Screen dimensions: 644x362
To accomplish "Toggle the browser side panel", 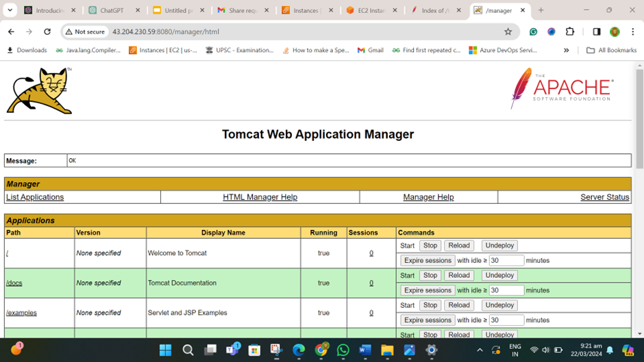I will pos(596,31).
